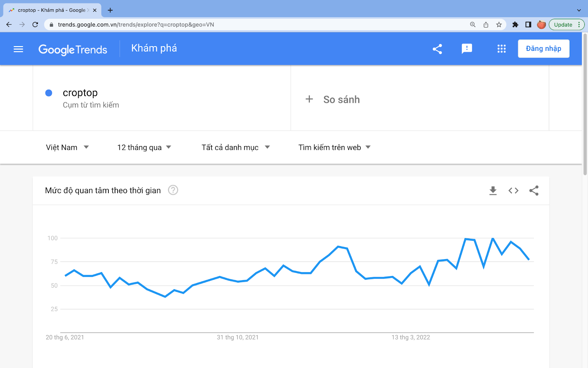The image size is (588, 368).
Task: Click the blue croptop color dot
Action: pos(49,93)
